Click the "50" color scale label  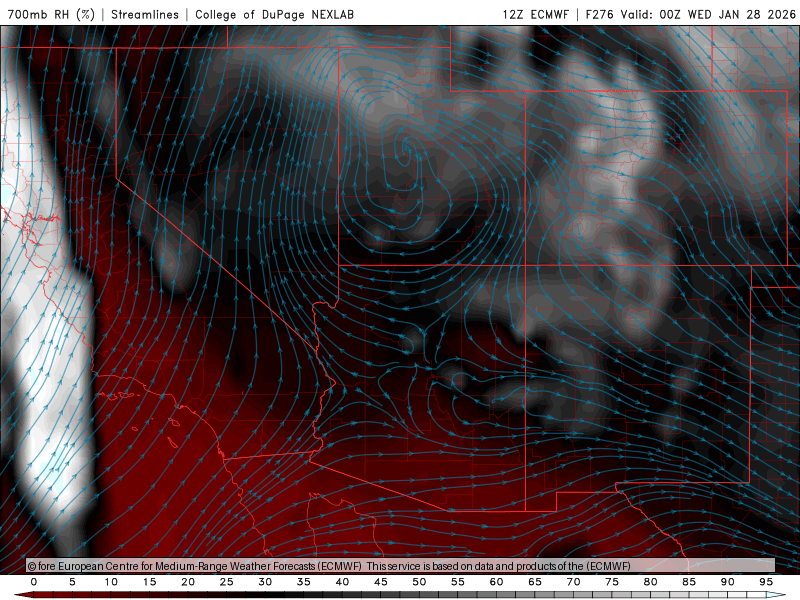(419, 582)
